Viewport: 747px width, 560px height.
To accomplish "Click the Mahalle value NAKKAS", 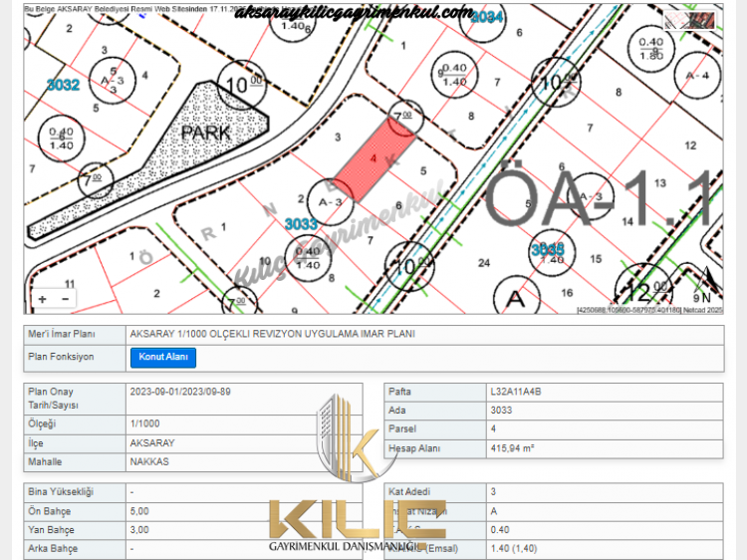I will tap(149, 461).
